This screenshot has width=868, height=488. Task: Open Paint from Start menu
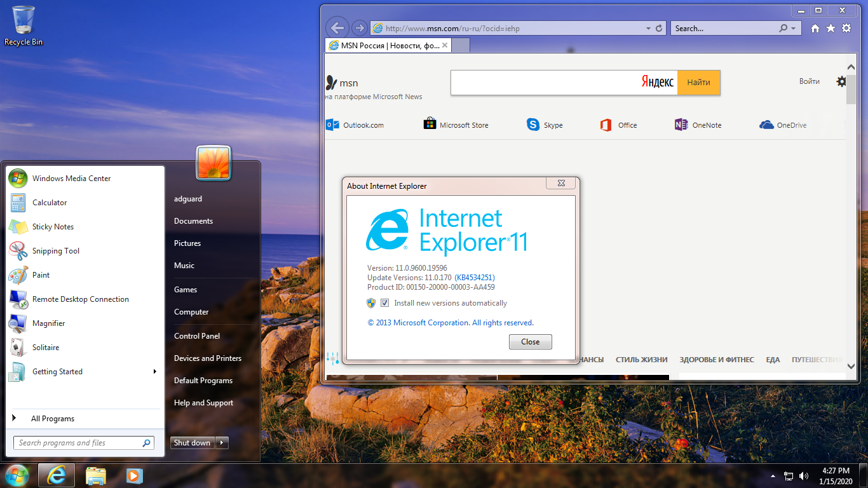click(85, 275)
